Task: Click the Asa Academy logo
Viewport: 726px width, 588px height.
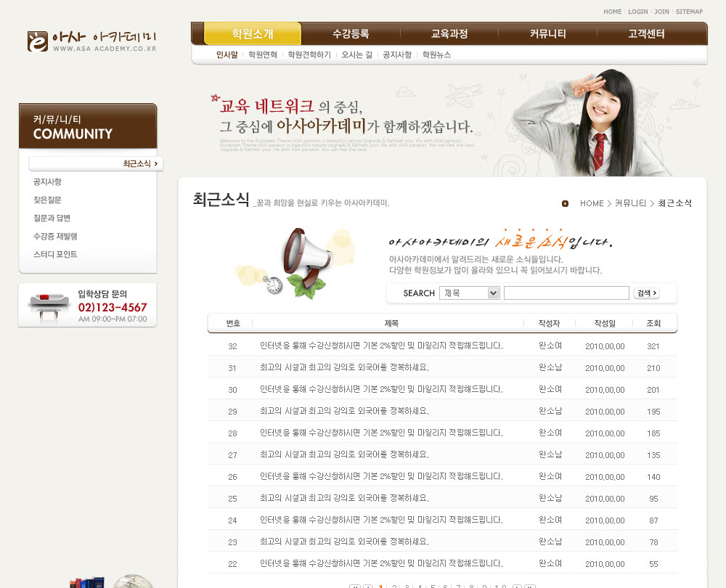Action: click(x=91, y=41)
